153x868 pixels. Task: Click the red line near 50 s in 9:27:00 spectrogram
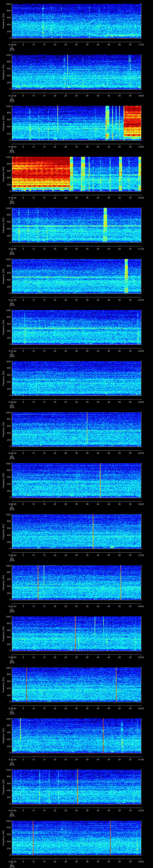point(120,582)
